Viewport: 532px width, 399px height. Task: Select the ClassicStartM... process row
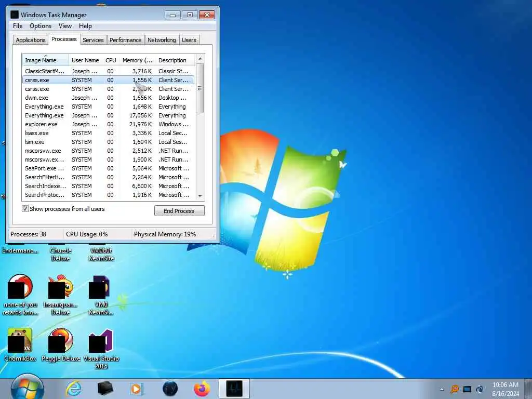pyautogui.click(x=109, y=71)
